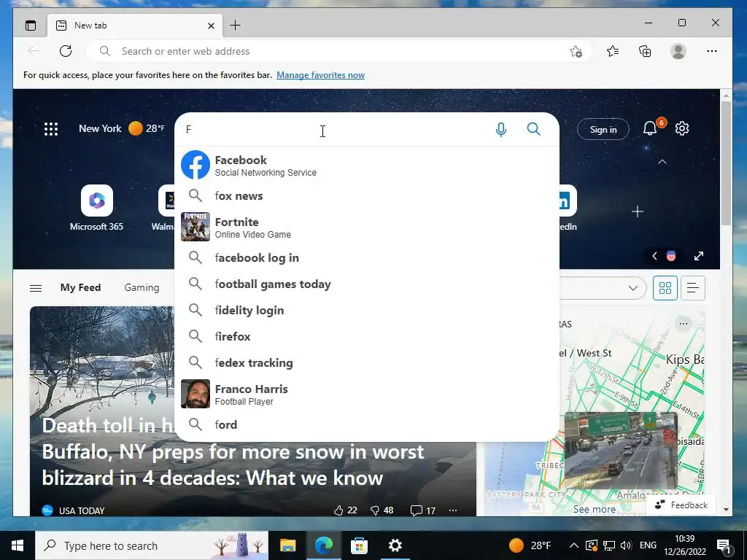Open Collections icon in toolbar

coord(645,51)
